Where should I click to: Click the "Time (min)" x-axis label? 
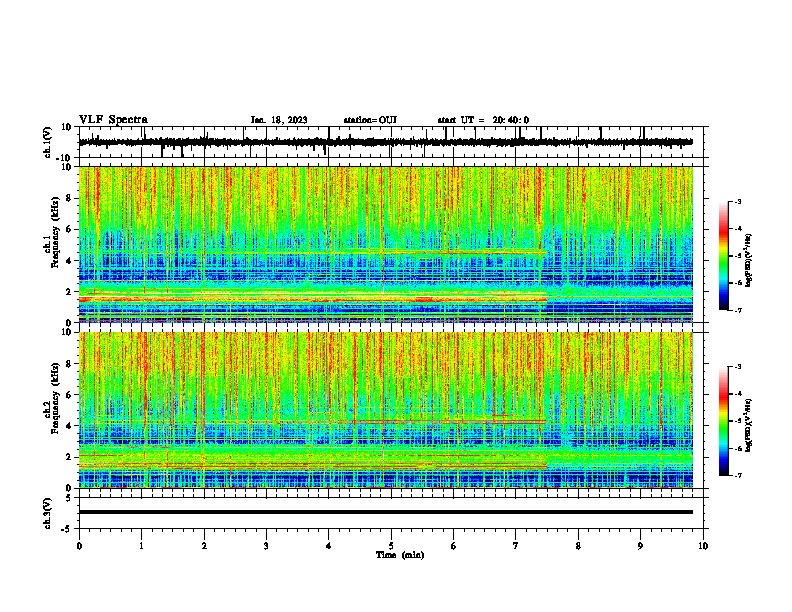[x=400, y=555]
